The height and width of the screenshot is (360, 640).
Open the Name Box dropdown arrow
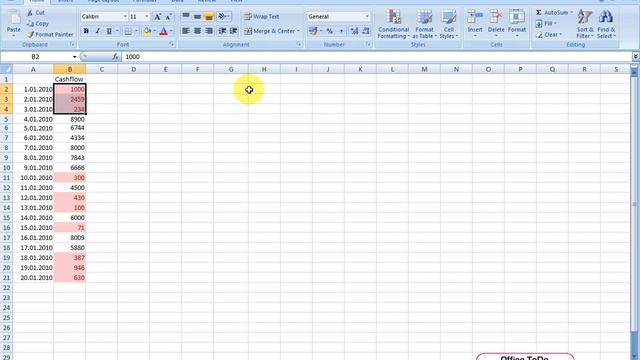pyautogui.click(x=74, y=57)
